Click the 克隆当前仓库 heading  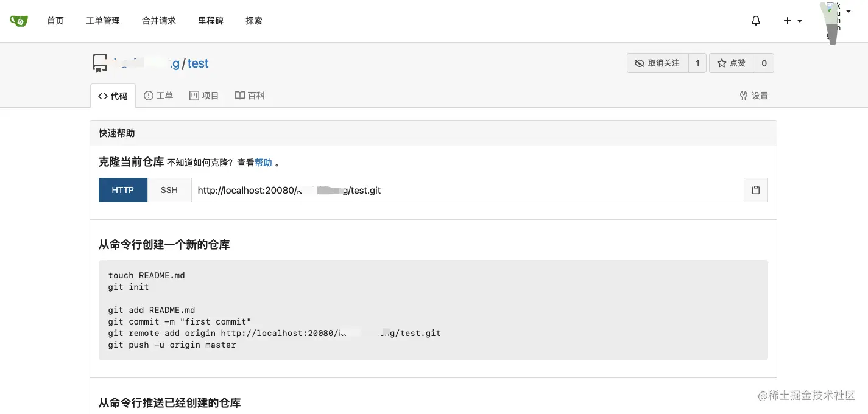(x=131, y=162)
